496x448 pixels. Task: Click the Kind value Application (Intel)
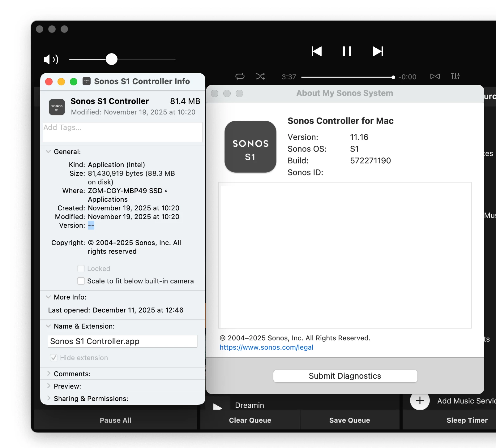pos(116,165)
